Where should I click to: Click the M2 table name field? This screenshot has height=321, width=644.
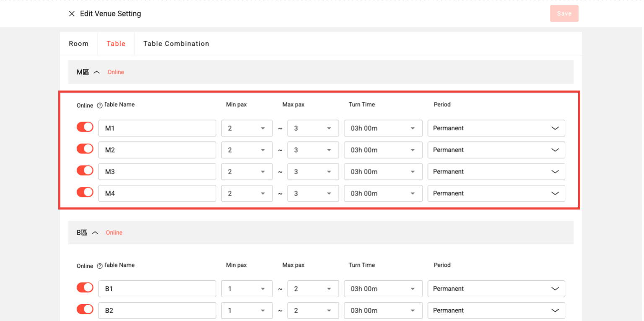pyautogui.click(x=157, y=150)
